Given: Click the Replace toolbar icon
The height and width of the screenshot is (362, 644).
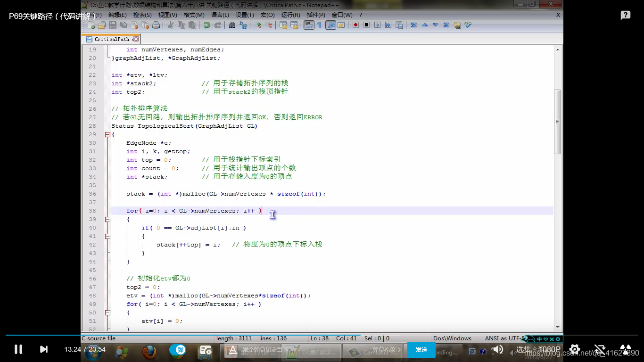Looking at the screenshot, I should point(243,25).
